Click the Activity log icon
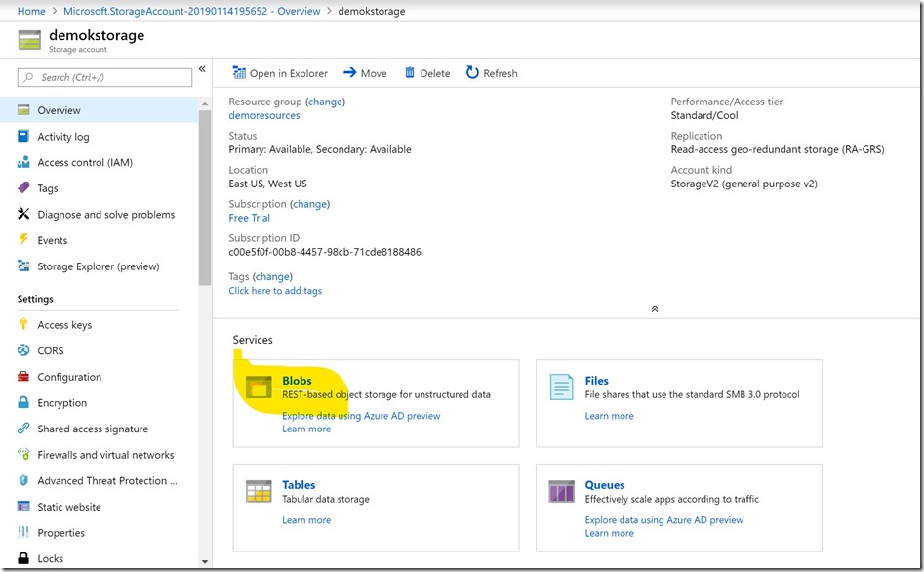Screen dimensions: 924x572 (23, 137)
